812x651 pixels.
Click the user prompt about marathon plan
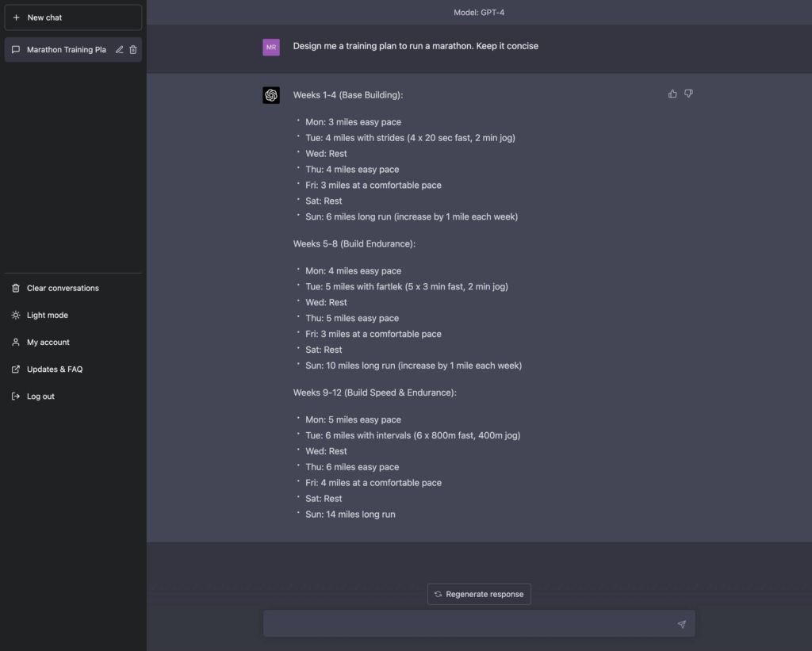(415, 46)
